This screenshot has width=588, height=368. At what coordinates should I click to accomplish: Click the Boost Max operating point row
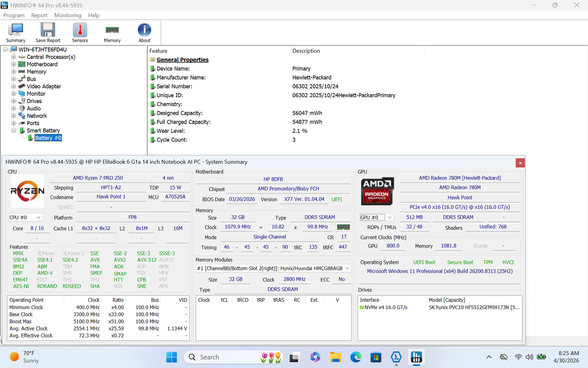tap(98, 322)
